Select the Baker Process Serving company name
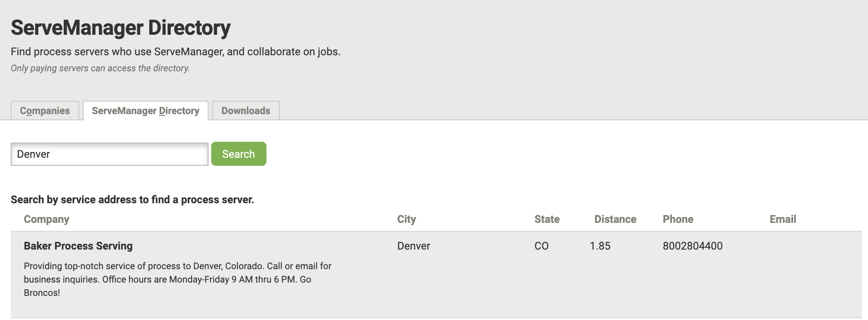868x320 pixels. [x=78, y=246]
